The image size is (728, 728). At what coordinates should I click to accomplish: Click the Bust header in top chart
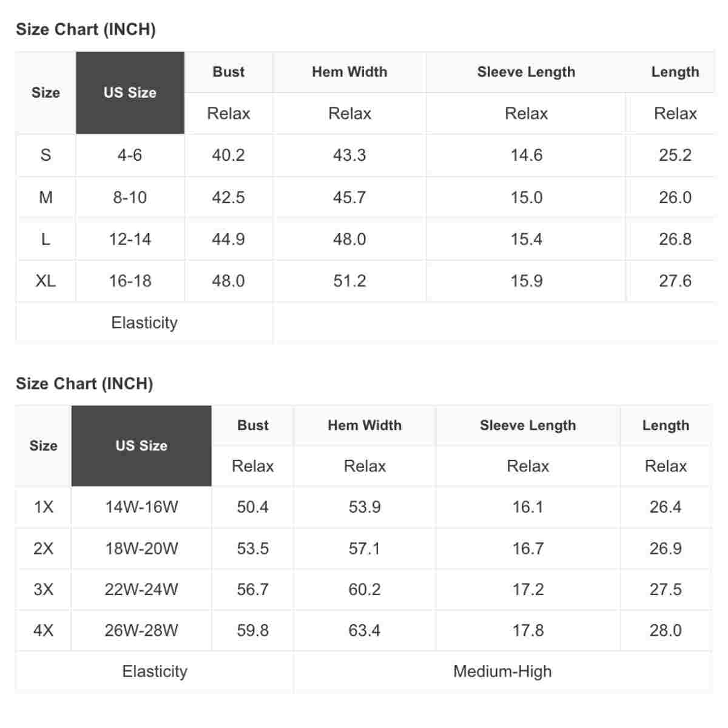[x=229, y=72]
